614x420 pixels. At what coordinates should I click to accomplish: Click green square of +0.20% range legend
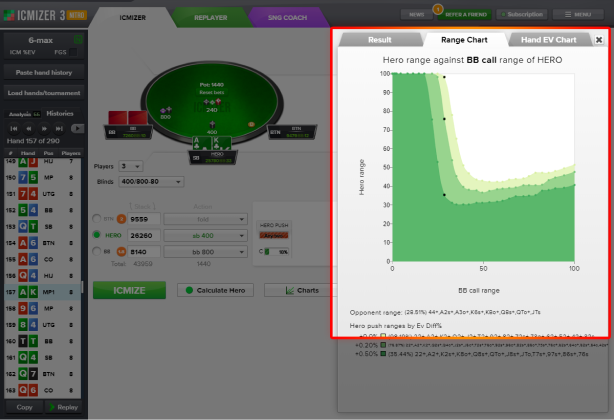[383, 345]
